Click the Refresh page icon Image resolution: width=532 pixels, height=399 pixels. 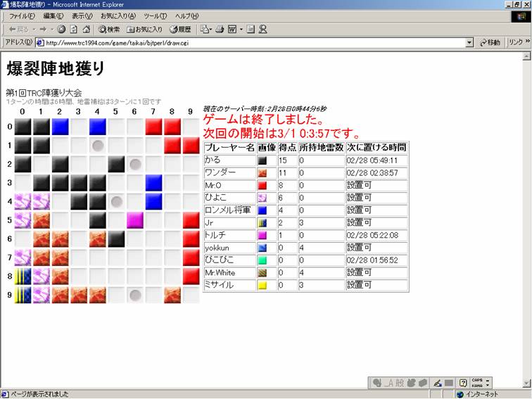pos(73,30)
